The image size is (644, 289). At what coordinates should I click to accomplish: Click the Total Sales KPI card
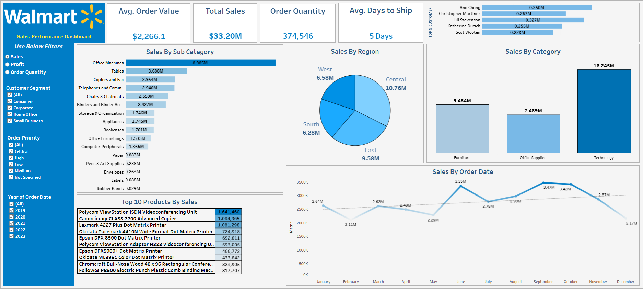(x=225, y=23)
